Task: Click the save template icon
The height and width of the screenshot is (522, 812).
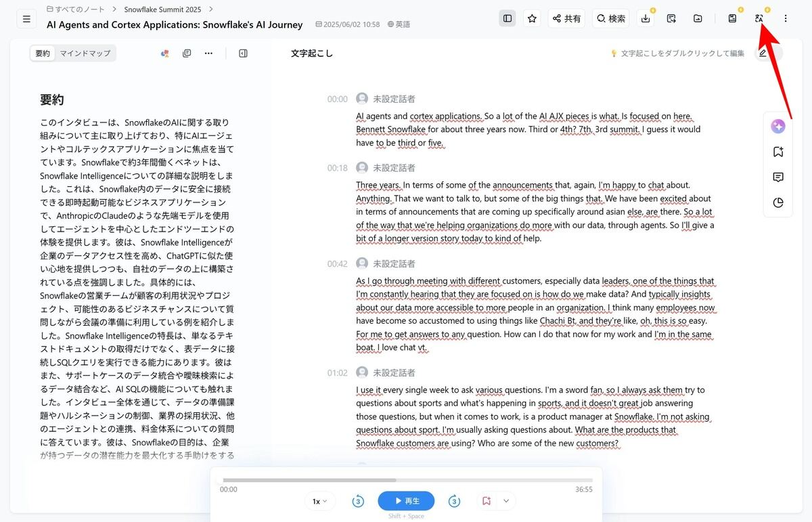Action: [732, 18]
